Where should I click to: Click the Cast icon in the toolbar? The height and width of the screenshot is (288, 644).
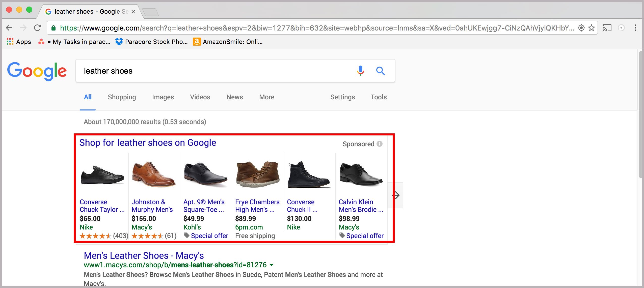[607, 28]
